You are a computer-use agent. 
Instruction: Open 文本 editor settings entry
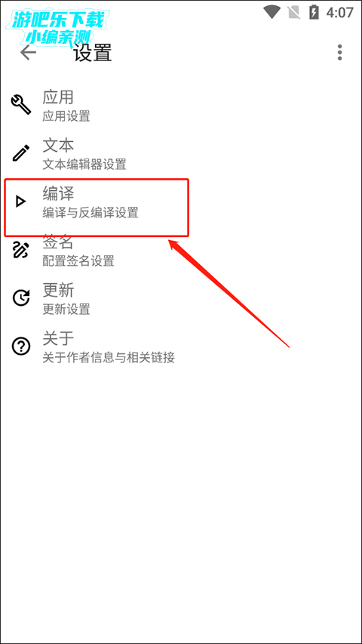tap(181, 153)
